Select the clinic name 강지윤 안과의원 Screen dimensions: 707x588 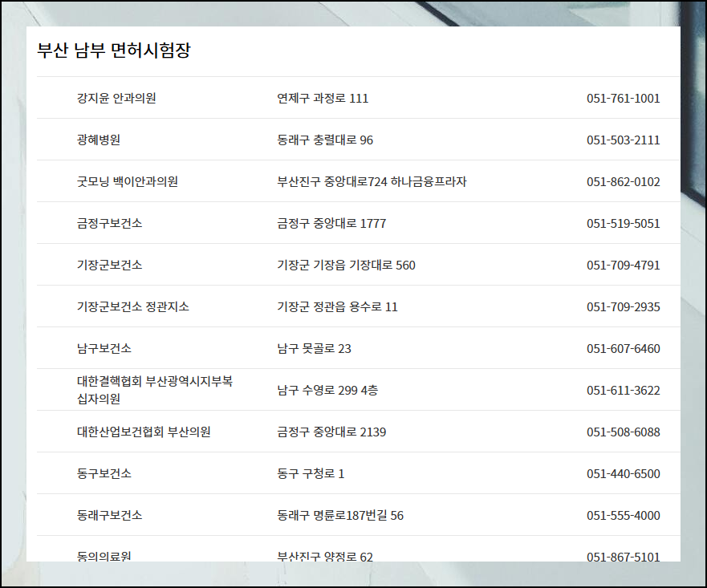coord(116,98)
